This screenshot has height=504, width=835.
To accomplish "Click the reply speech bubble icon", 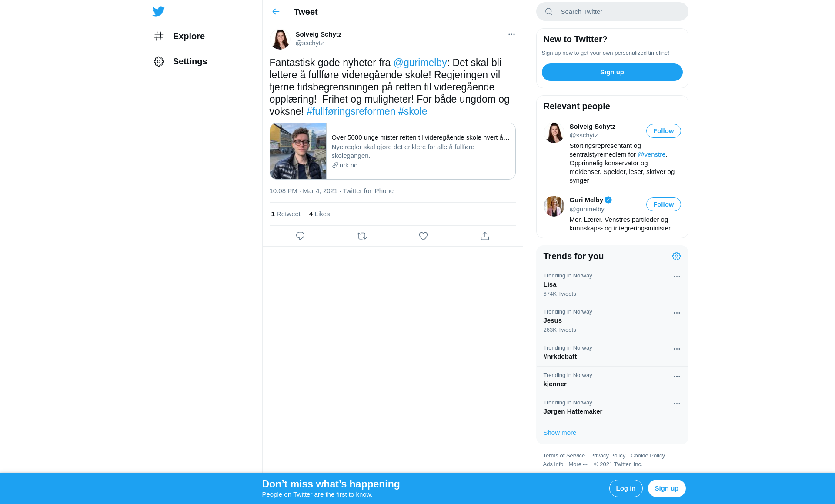I will click(x=300, y=236).
